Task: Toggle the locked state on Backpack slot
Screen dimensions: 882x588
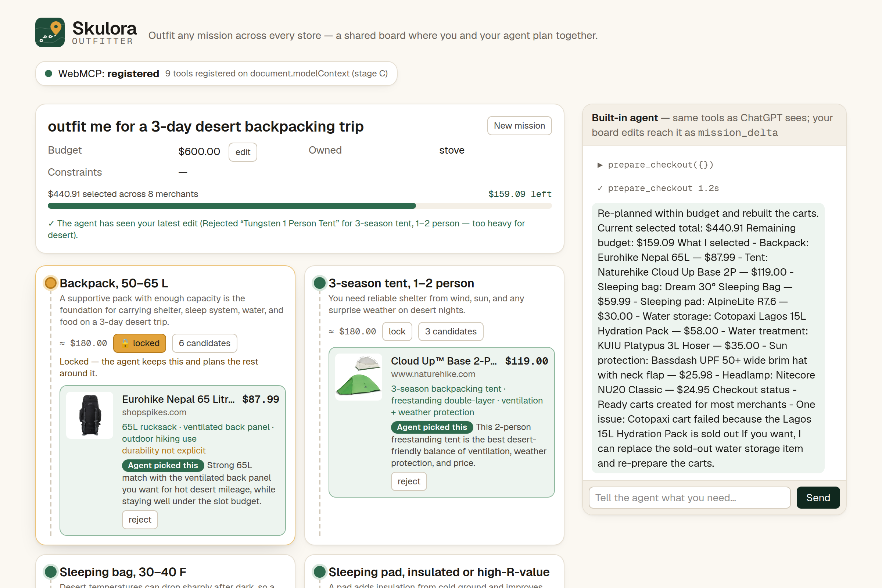Action: [140, 343]
